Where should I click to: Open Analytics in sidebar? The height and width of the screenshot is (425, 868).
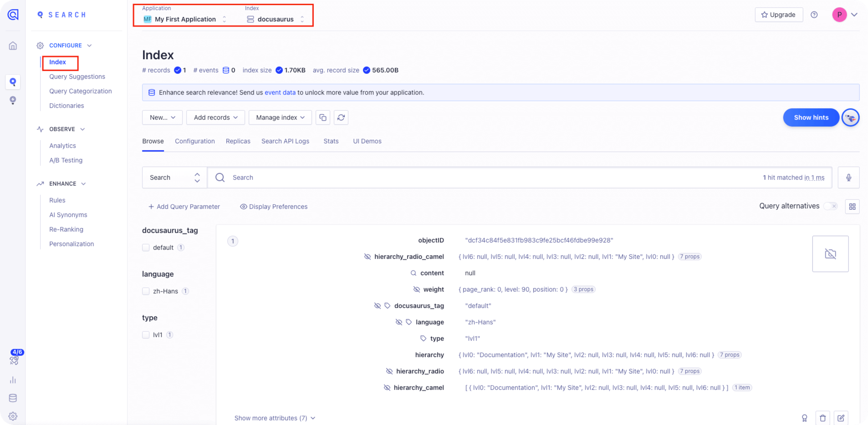tap(62, 146)
